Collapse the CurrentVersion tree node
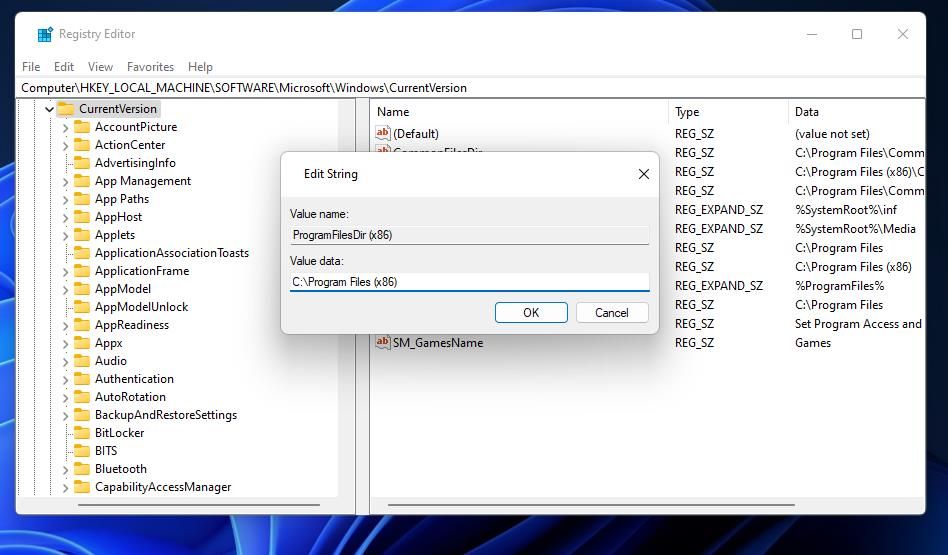 click(x=50, y=109)
